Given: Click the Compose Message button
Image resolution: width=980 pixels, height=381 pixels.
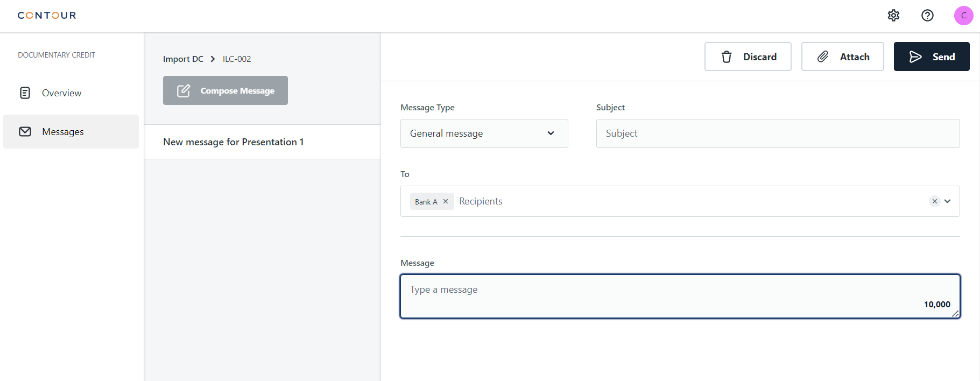Looking at the screenshot, I should (225, 90).
